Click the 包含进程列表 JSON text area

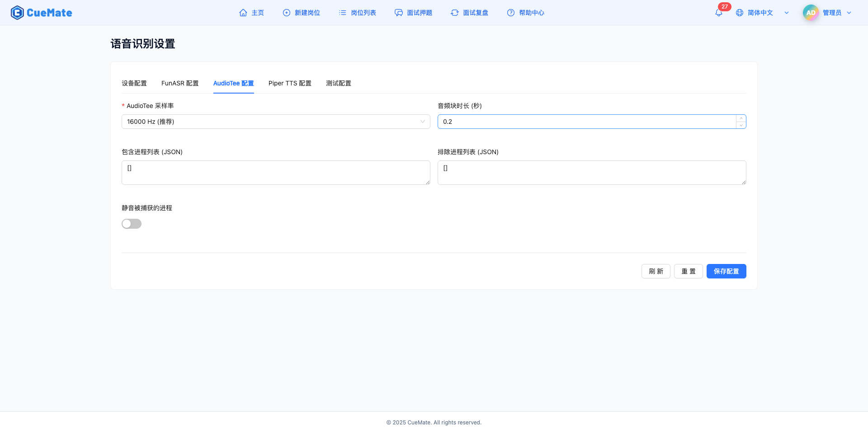point(276,172)
